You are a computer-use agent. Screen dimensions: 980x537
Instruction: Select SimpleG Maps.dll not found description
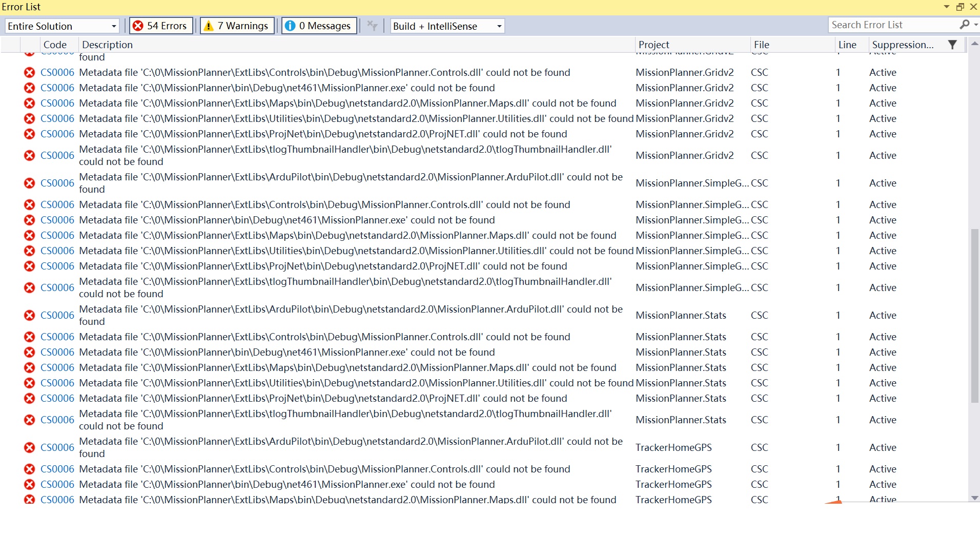(x=348, y=235)
